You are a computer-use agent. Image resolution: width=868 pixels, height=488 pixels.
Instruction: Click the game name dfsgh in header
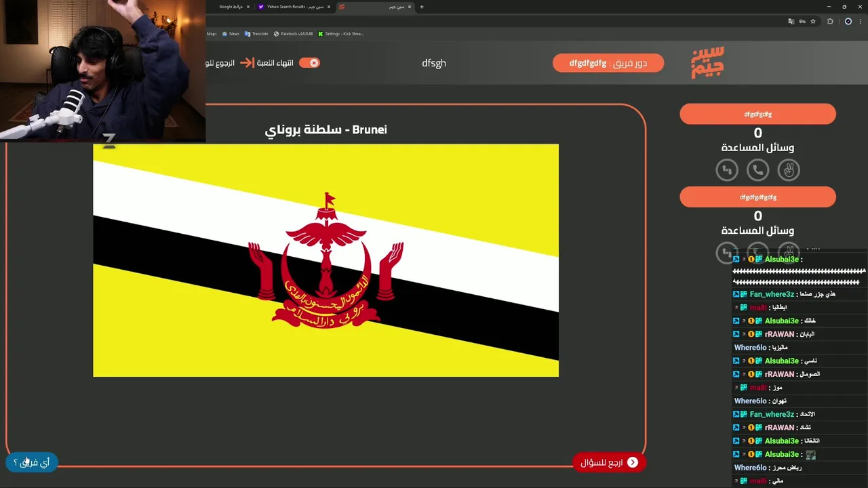(x=434, y=63)
